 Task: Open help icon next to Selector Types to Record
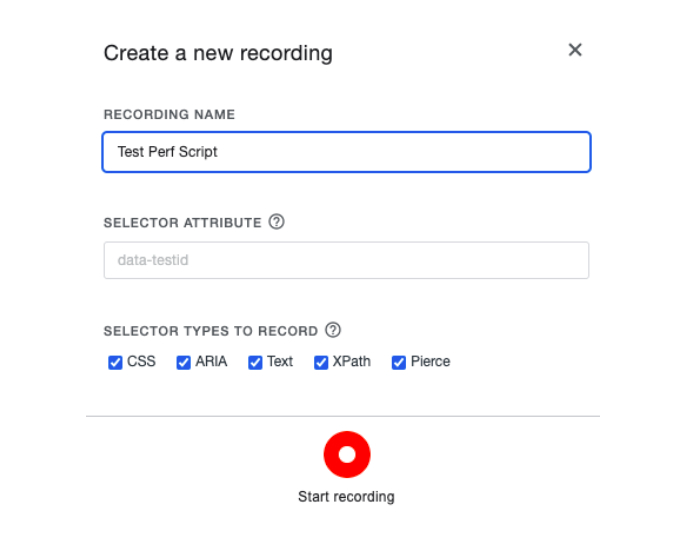click(333, 330)
